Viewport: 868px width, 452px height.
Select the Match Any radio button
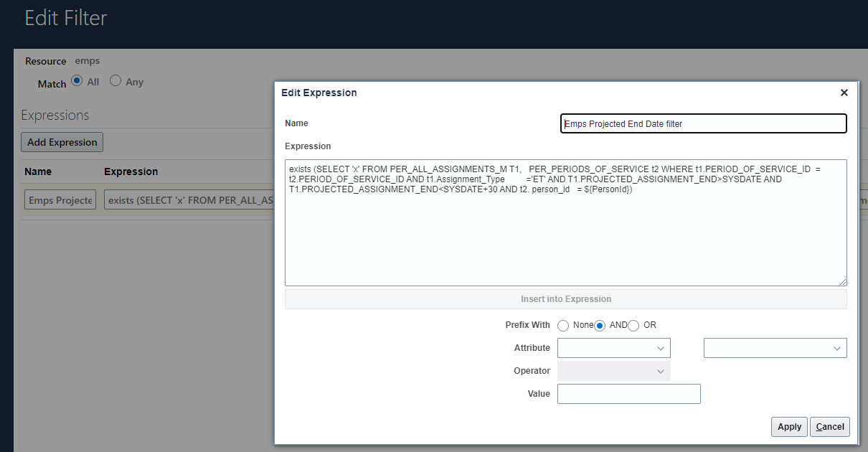115,81
